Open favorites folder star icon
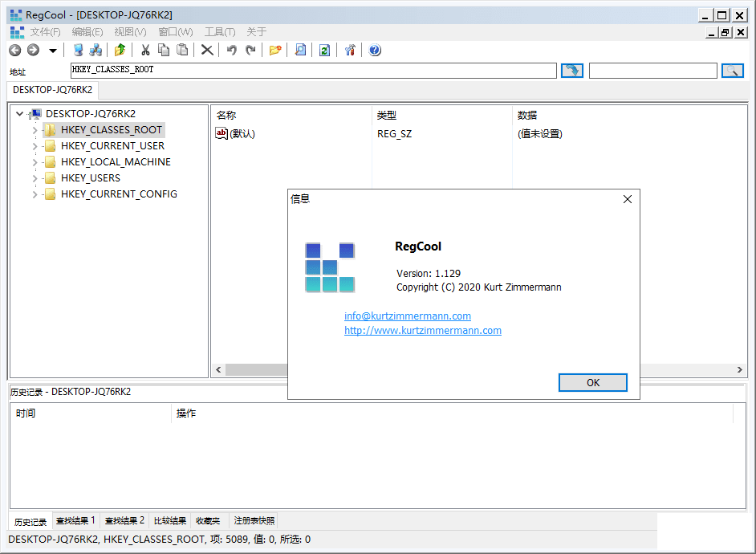756x554 pixels. pyautogui.click(x=275, y=50)
